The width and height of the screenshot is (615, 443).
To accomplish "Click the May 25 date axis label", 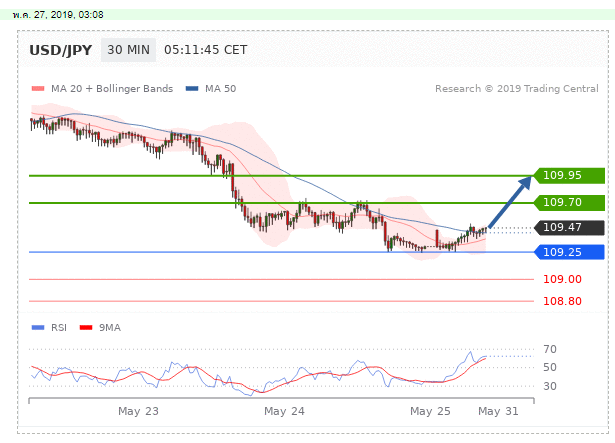I will [x=430, y=411].
